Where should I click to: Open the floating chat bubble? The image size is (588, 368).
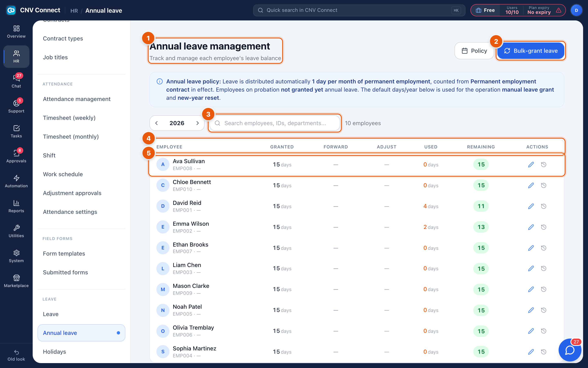[x=570, y=350]
